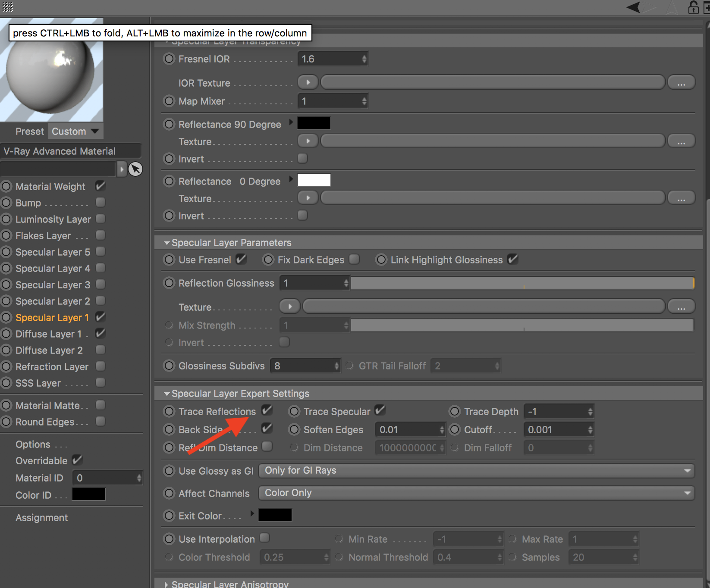Select Specular Layer 2 channel

(53, 301)
